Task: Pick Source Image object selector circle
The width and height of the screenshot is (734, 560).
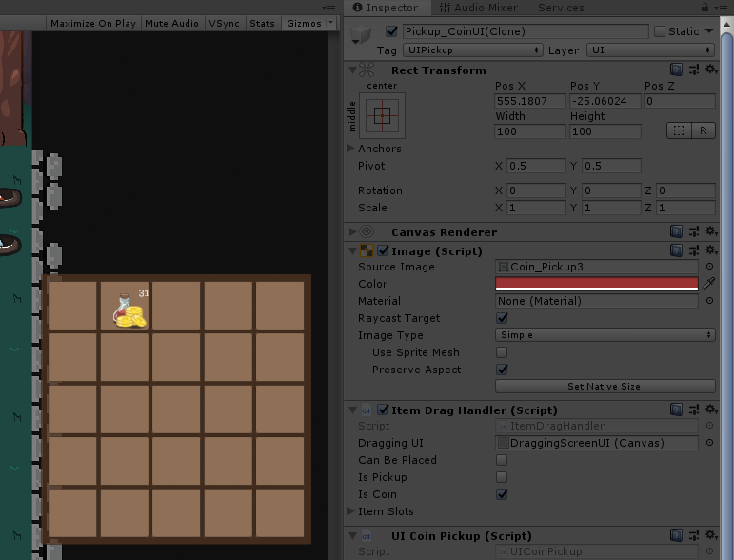Action: point(709,266)
